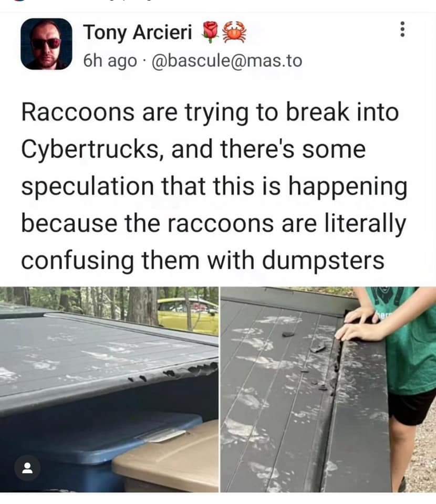
Task: Open the right photo with paw prints
Action: pyautogui.click(x=328, y=389)
